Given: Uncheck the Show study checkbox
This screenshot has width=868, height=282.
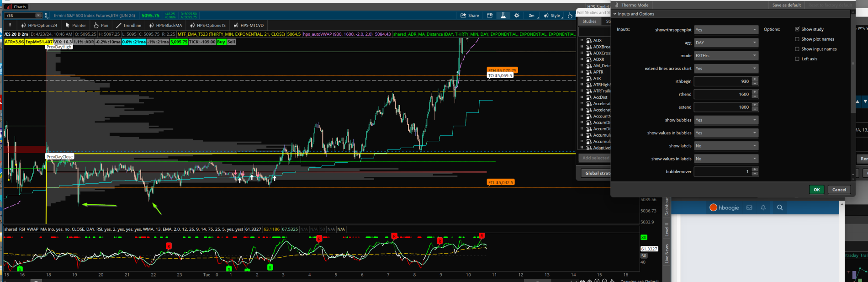Looking at the screenshot, I should click(797, 29).
